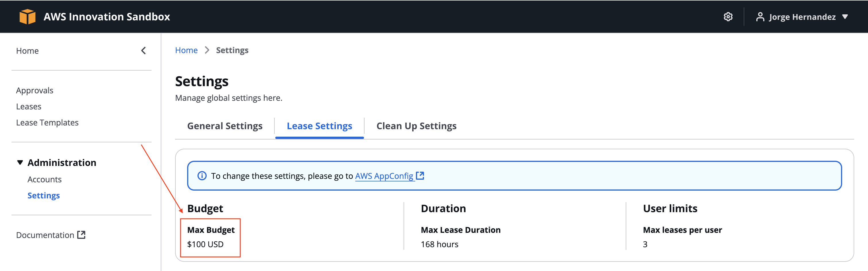Click the Settings page heading
The image size is (868, 271).
(x=202, y=82)
